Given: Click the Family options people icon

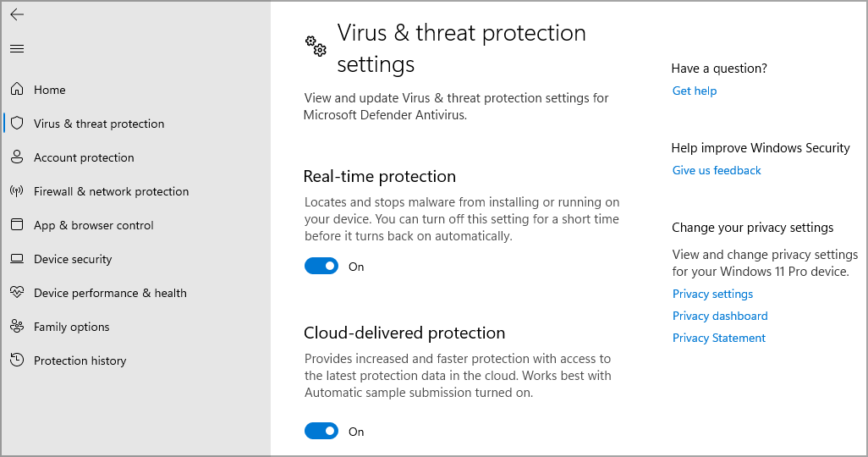Looking at the screenshot, I should 17,327.
